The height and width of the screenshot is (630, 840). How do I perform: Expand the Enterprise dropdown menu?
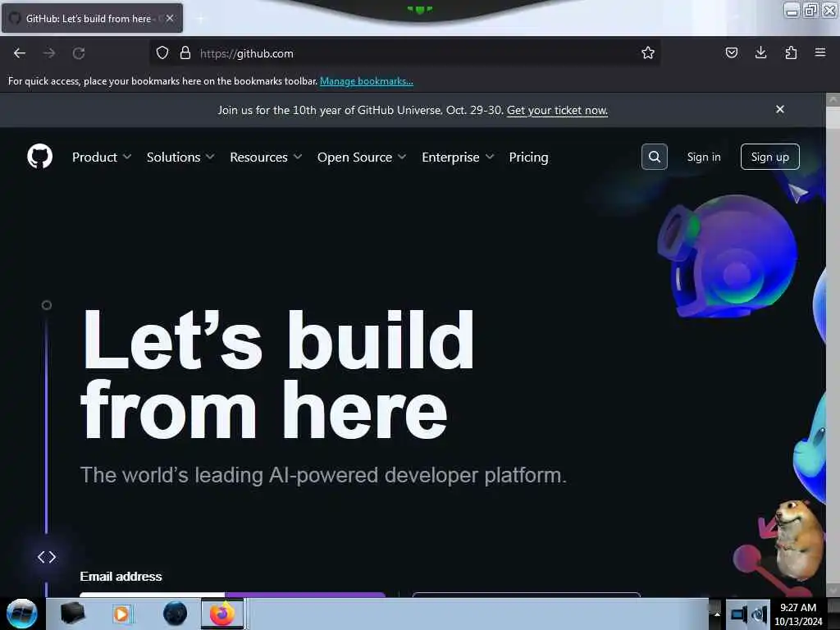tap(458, 157)
